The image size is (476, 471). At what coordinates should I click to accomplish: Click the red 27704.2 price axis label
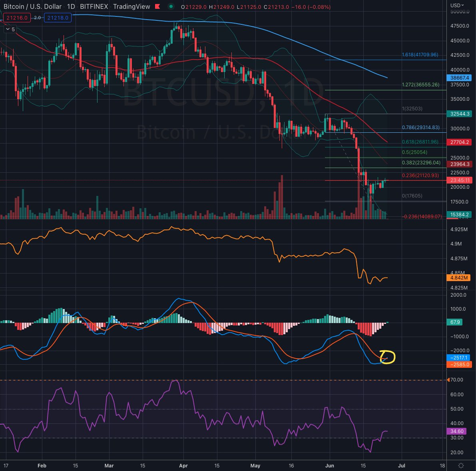[x=458, y=142]
